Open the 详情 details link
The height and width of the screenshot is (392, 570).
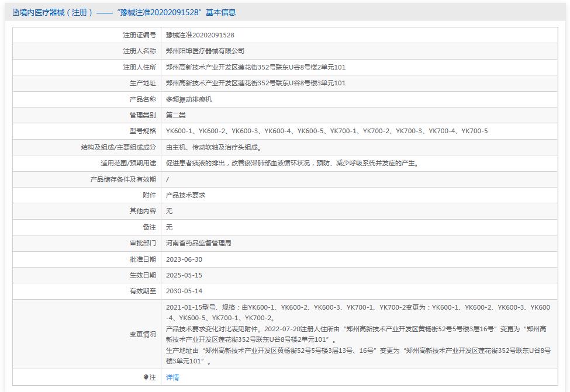click(x=172, y=377)
